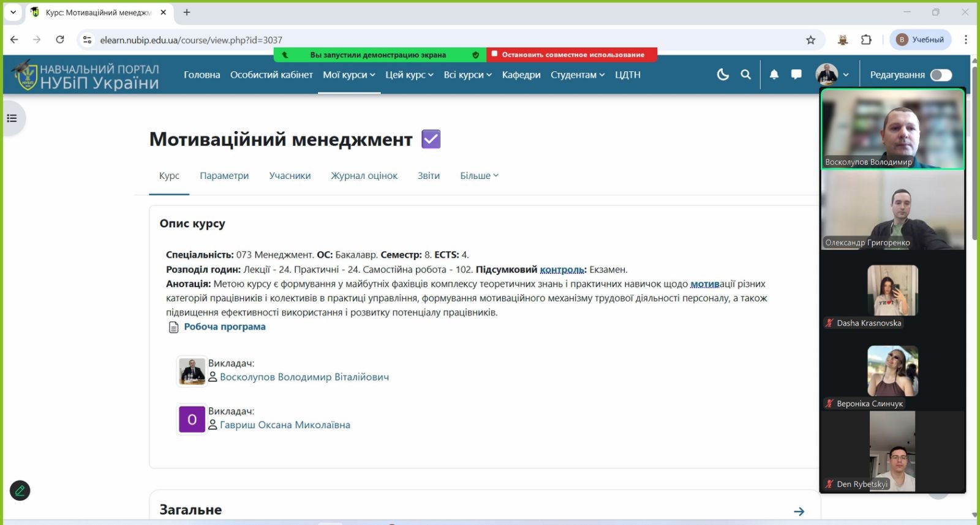Open the course index drawer icon

[x=12, y=118]
